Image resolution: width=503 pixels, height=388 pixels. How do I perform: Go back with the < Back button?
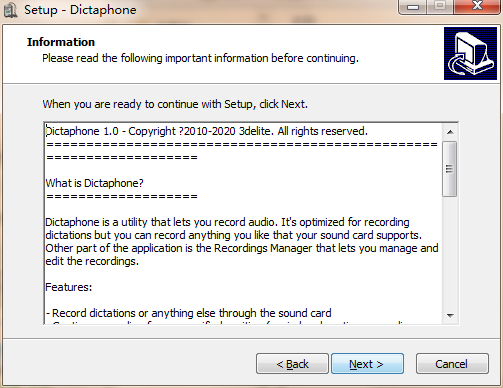292,364
